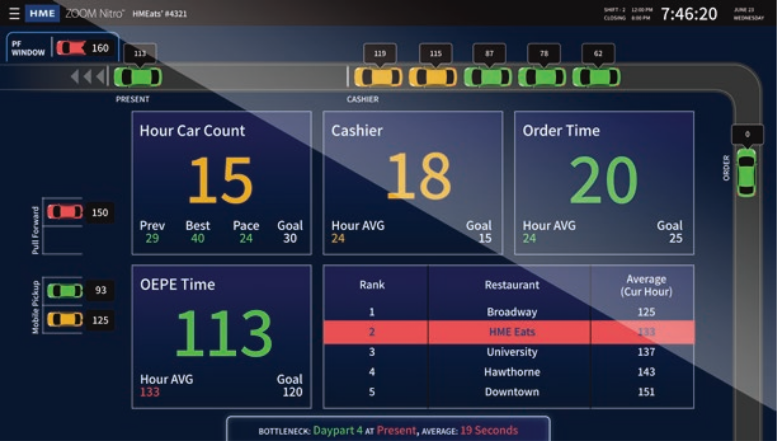Screen dimensions: 777x441
Task: Select green Mobile Pickup car 93
Action: pos(65,290)
